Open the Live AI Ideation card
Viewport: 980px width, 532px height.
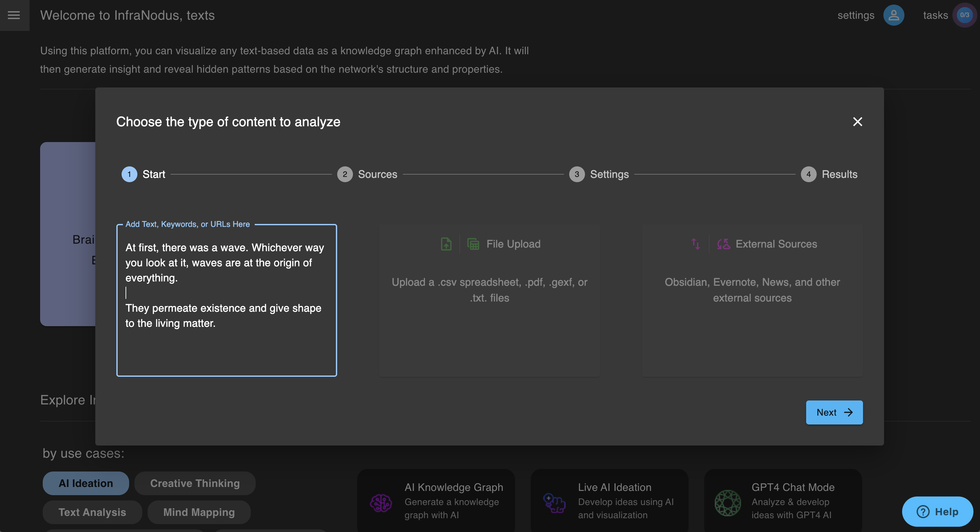coord(609,500)
